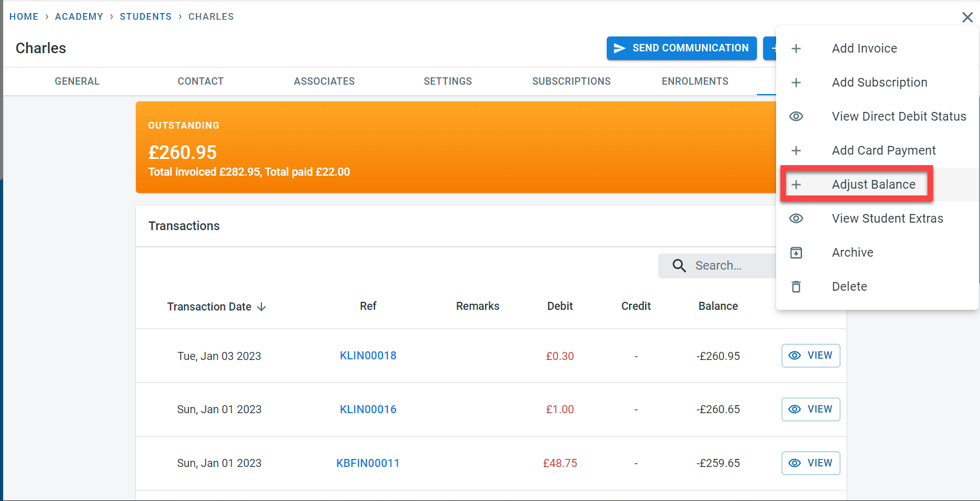Click the archive box icon in menu
Screen dimensions: 980x501
[x=796, y=252]
